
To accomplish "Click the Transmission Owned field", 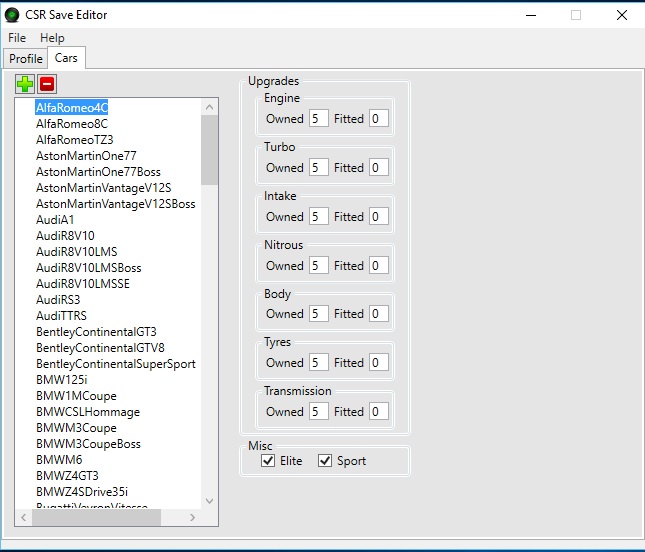I will [318, 411].
